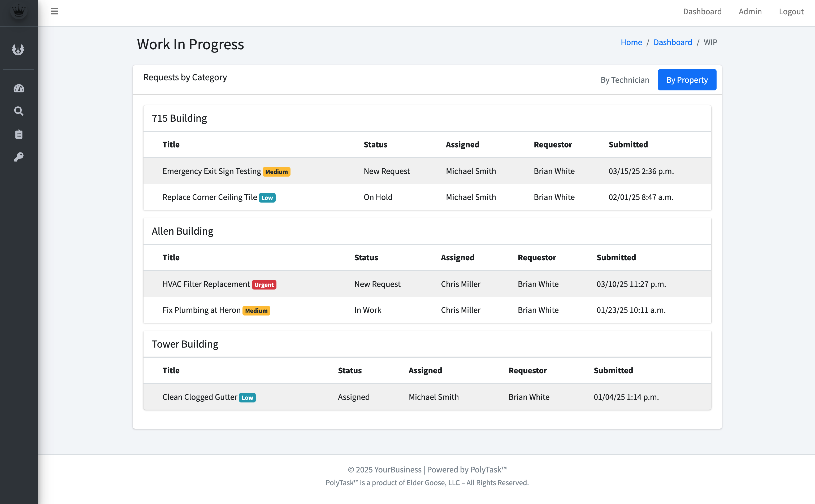Sort the 715 Building table by Status
The width and height of the screenshot is (815, 504).
pyautogui.click(x=375, y=144)
